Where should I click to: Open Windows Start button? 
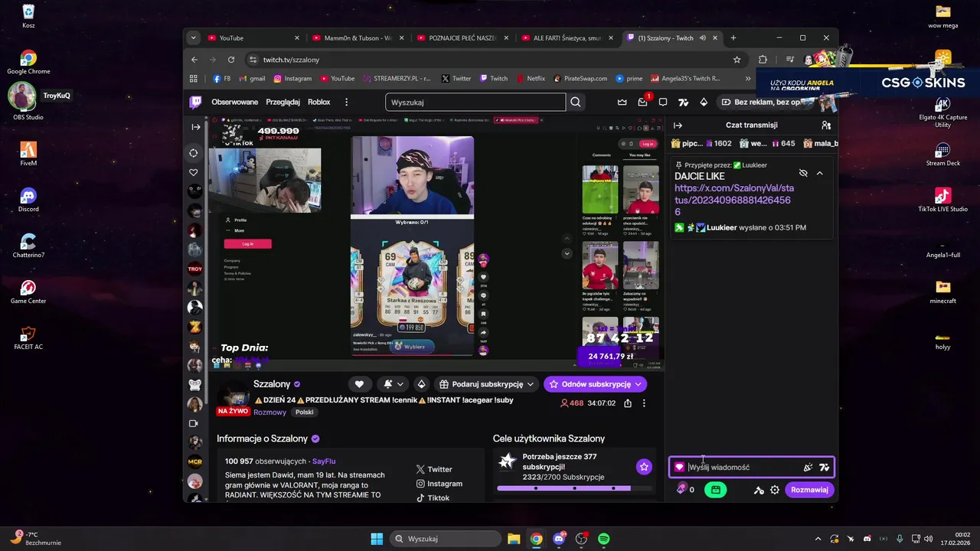click(x=377, y=539)
